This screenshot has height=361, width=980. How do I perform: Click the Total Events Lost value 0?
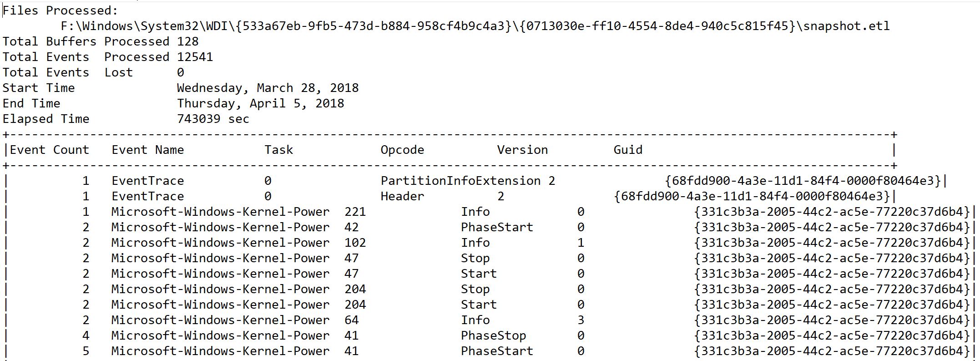(181, 72)
